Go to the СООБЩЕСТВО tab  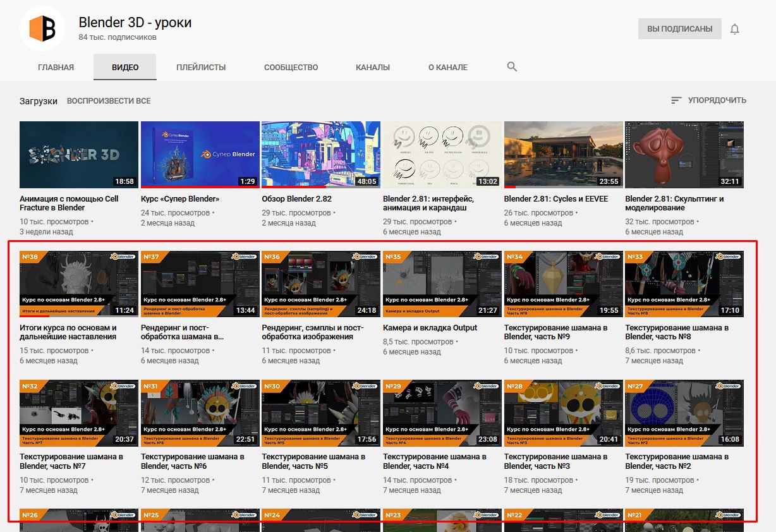291,67
